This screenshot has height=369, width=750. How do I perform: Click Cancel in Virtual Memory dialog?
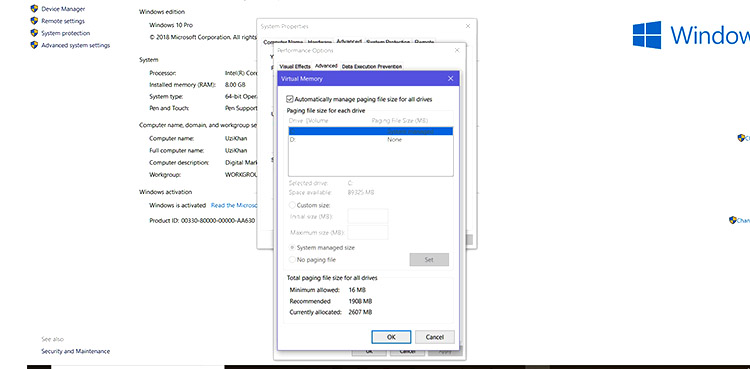pyautogui.click(x=434, y=337)
